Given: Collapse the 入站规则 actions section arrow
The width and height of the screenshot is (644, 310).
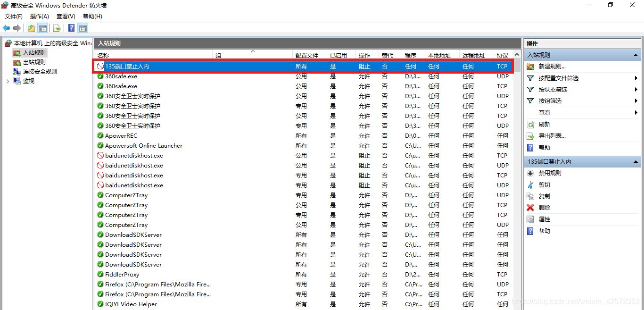Looking at the screenshot, I should [x=636, y=55].
